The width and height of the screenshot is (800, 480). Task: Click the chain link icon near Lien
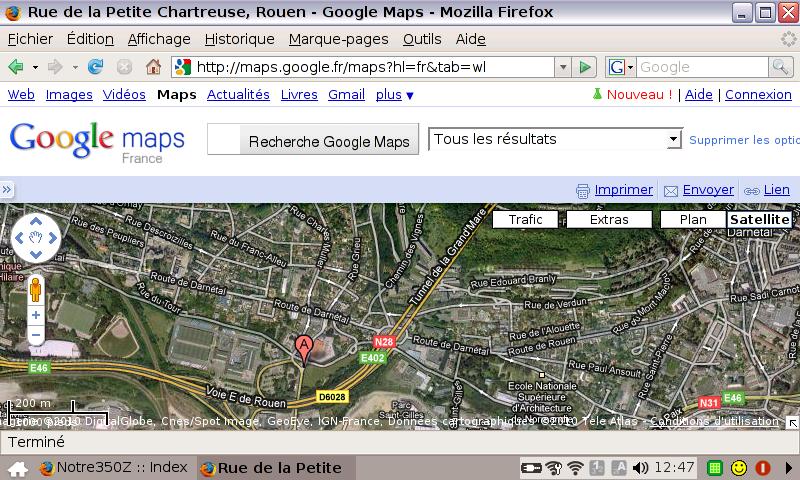click(752, 191)
